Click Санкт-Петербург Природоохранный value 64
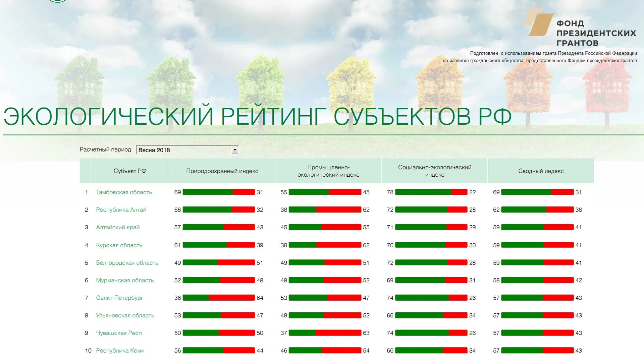The width and height of the screenshot is (644, 362). [x=260, y=298]
